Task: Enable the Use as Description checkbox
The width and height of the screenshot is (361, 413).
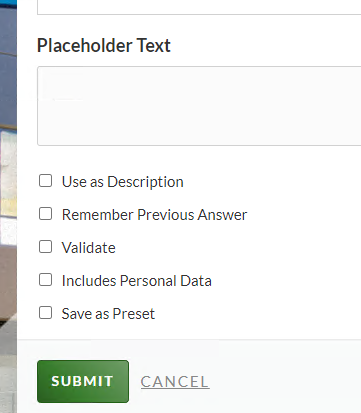Action: 45,181
